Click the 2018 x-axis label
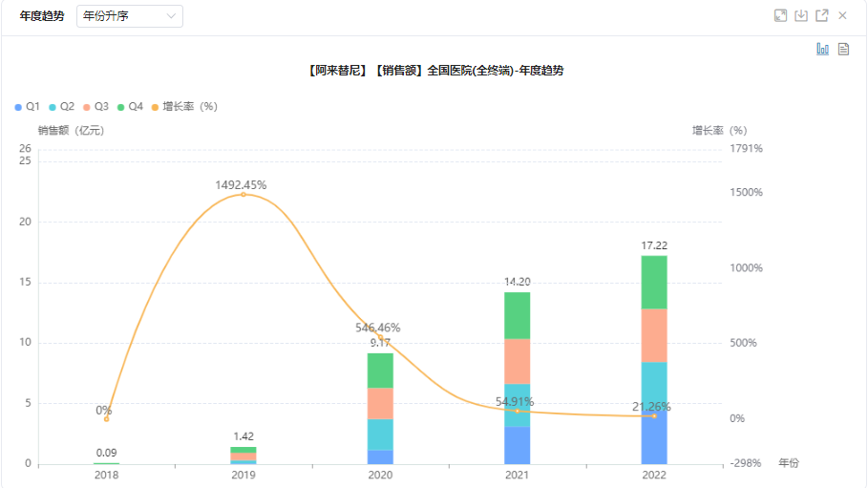The width and height of the screenshot is (868, 488). pyautogui.click(x=106, y=475)
